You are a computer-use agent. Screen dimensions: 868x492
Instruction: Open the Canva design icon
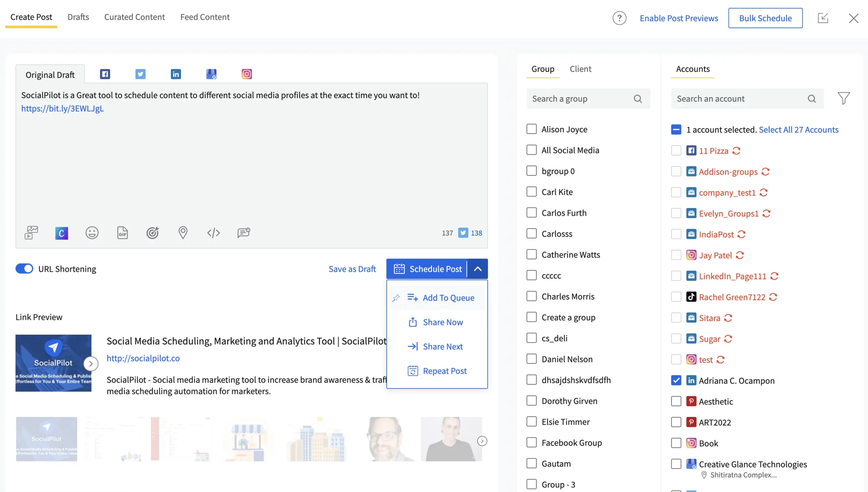click(x=61, y=233)
